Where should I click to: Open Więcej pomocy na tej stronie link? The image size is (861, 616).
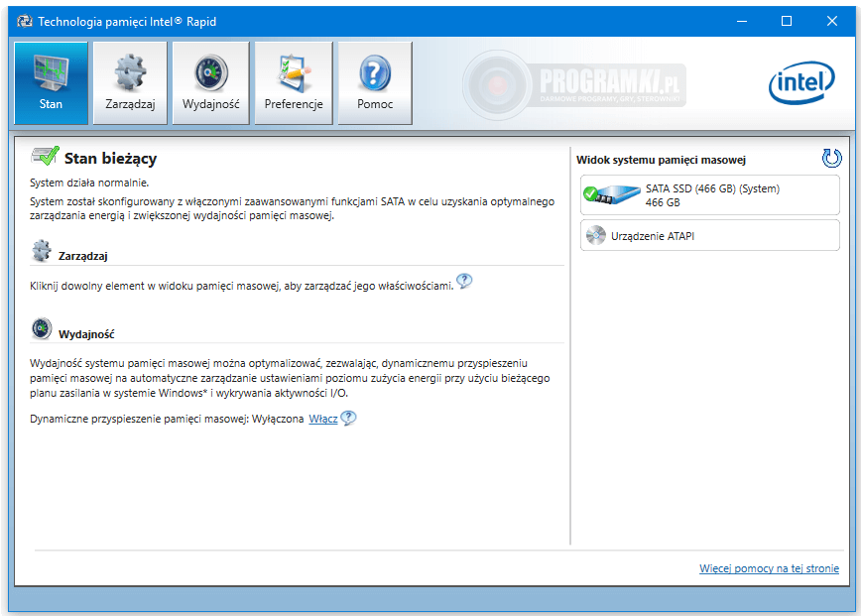click(x=769, y=568)
